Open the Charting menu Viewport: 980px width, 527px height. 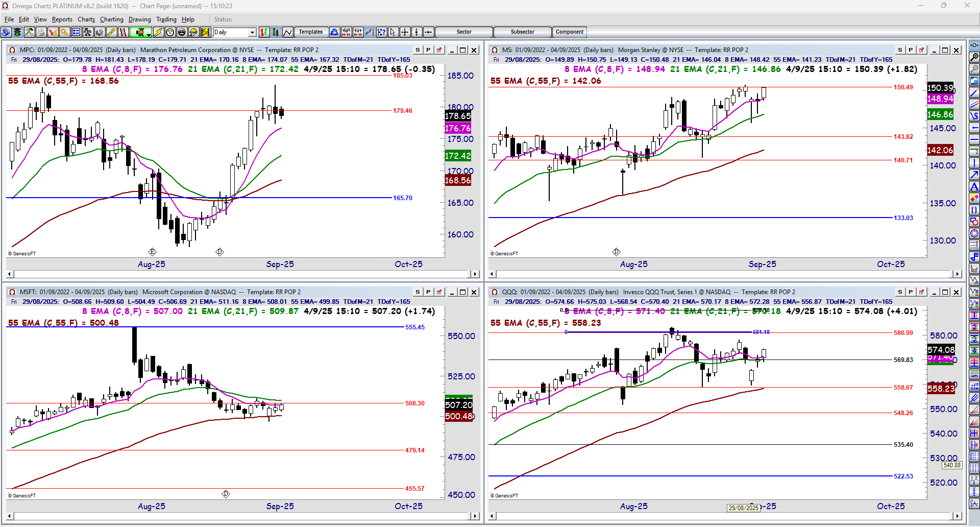[112, 19]
